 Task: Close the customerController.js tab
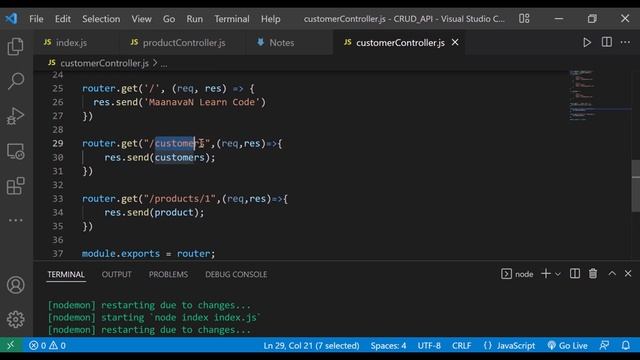click(455, 42)
